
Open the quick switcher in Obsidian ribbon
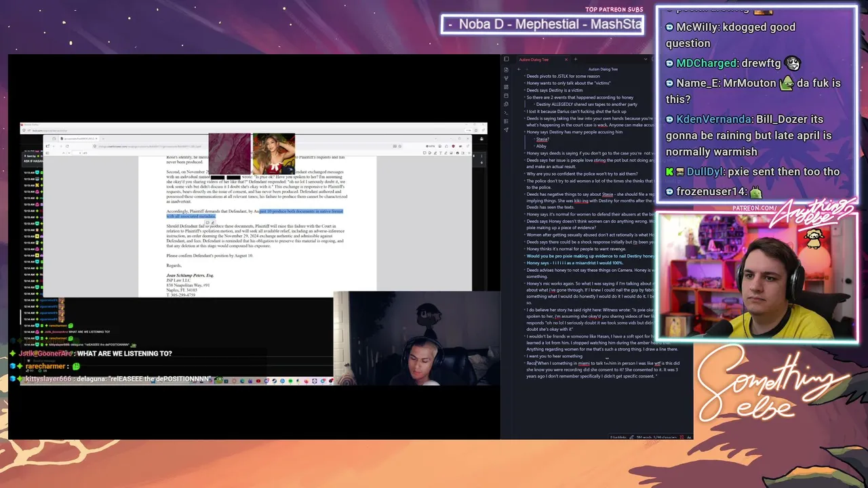tap(506, 69)
